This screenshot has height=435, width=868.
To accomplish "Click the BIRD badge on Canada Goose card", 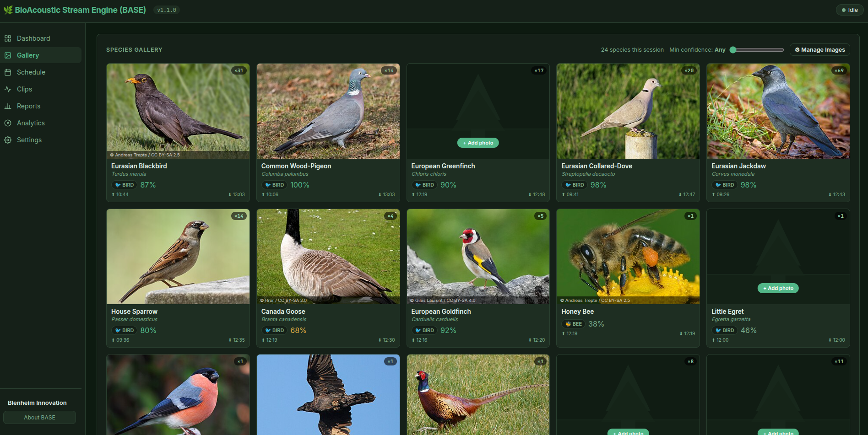I will 274,330.
